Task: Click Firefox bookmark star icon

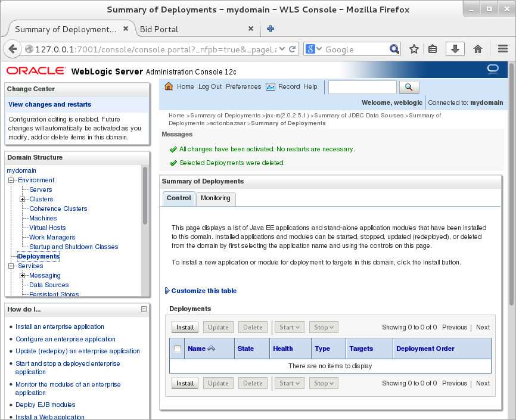Action: (x=414, y=49)
